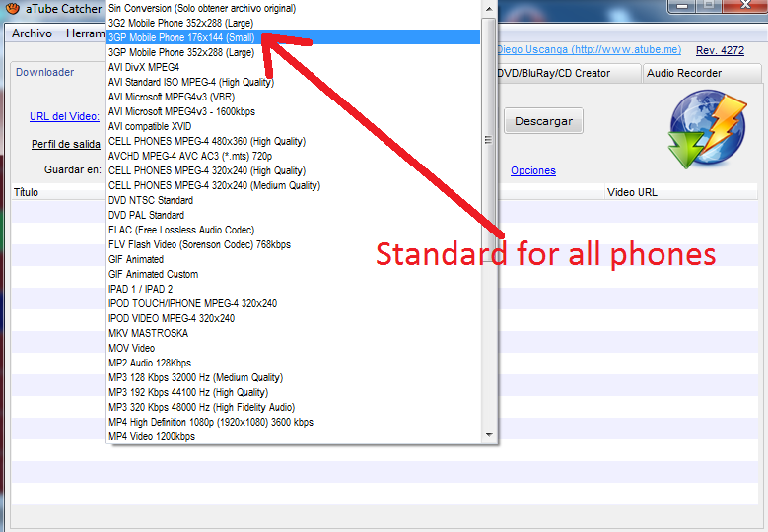Choose AVCHD MPEG-4 AVC AC3 720p
Viewport: 768px width, 532px height.
pyautogui.click(x=293, y=156)
